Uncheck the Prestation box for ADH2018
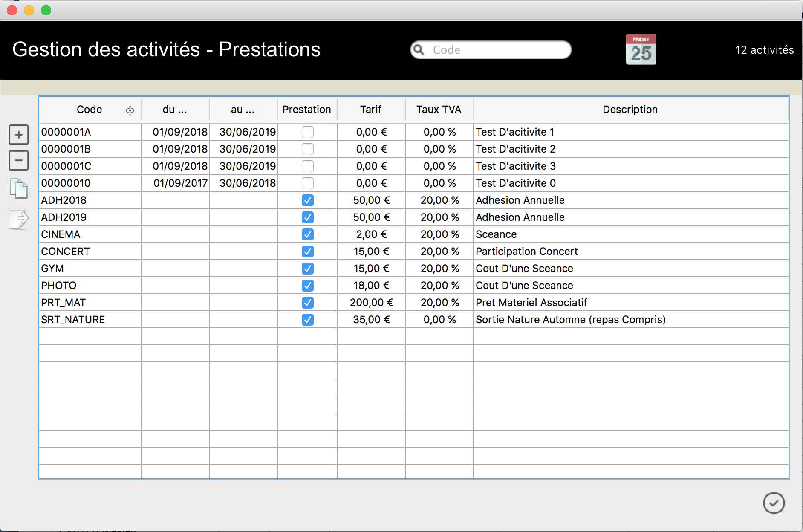 click(x=308, y=200)
